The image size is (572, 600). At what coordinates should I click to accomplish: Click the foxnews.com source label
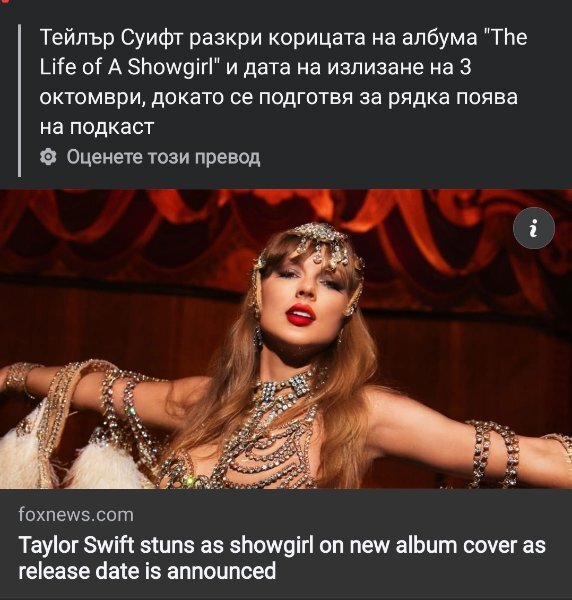point(76,515)
